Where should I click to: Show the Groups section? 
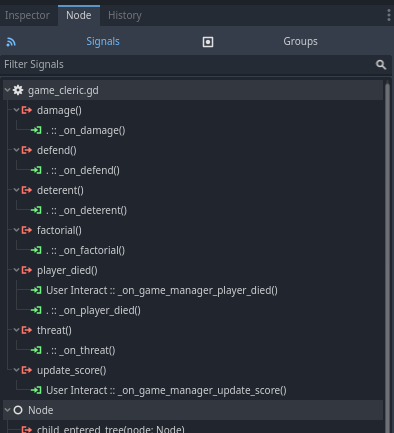coord(300,41)
